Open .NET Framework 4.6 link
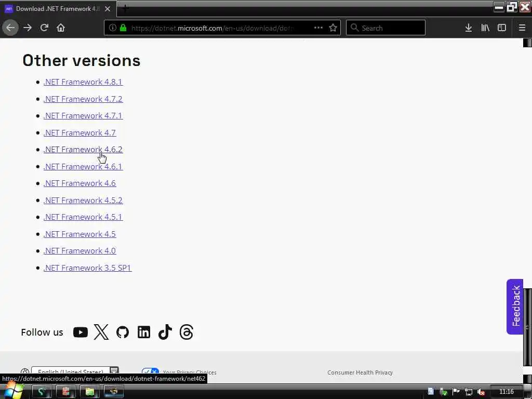The width and height of the screenshot is (532, 399). click(79, 183)
